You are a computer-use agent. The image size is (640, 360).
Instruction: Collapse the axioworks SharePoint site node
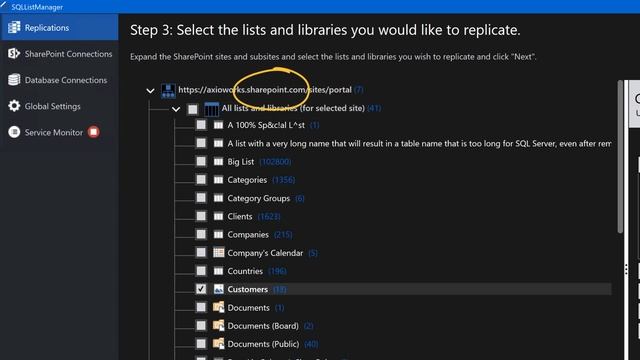tap(150, 91)
